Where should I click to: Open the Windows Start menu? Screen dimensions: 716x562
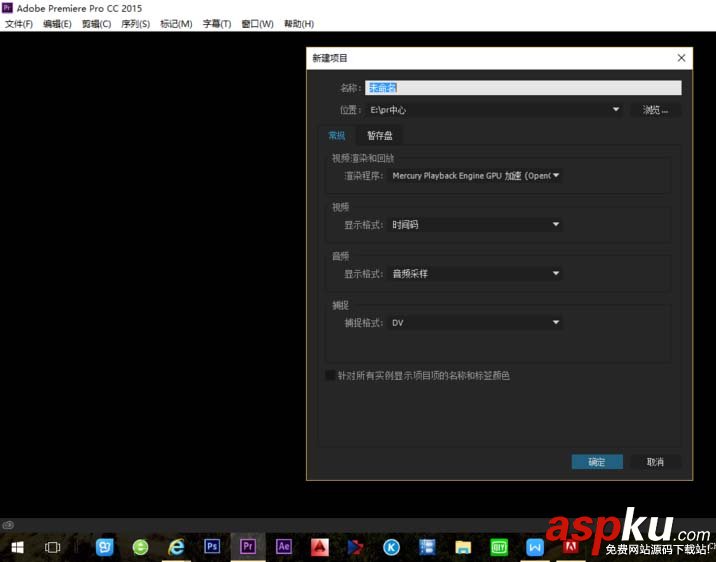(17, 546)
